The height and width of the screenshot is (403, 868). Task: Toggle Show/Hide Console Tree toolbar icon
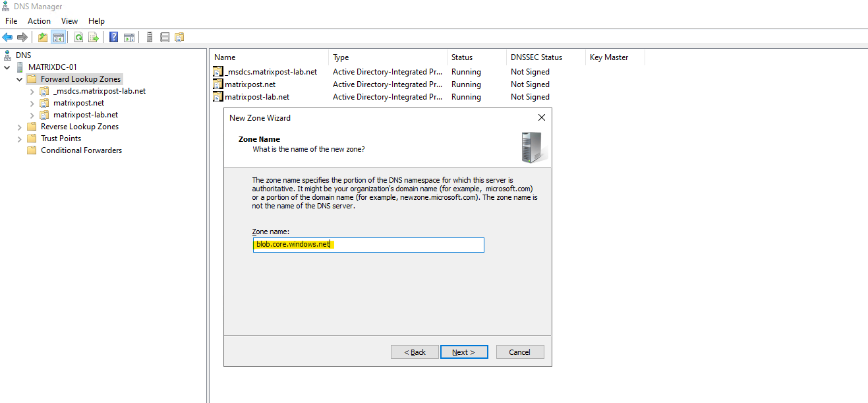coord(58,38)
